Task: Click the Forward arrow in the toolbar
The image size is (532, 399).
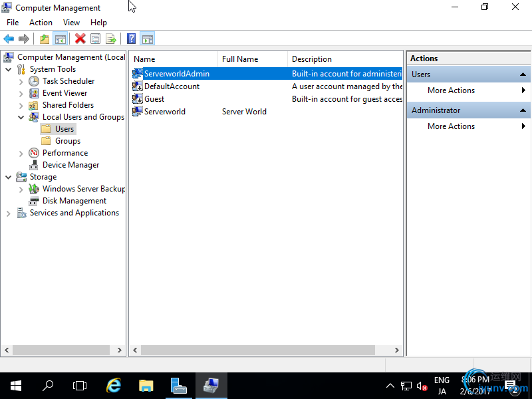Action: pos(23,39)
